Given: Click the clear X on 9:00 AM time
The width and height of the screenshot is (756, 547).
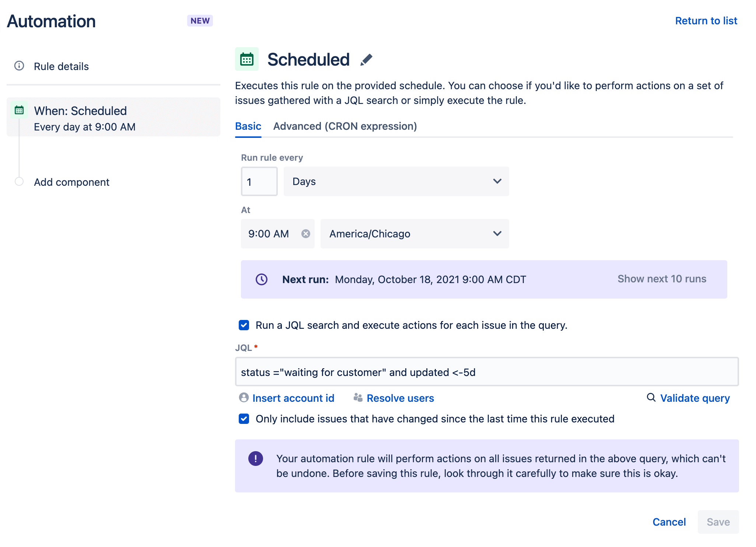Looking at the screenshot, I should coord(306,233).
